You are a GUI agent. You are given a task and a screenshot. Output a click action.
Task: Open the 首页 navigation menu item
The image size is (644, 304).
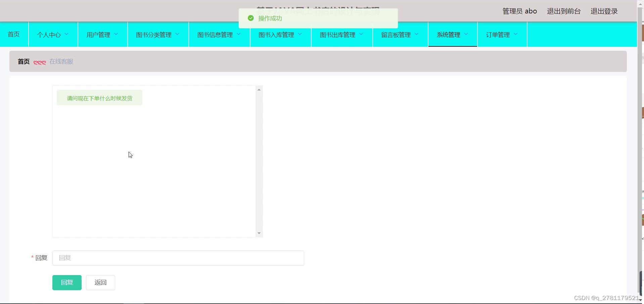click(x=14, y=34)
